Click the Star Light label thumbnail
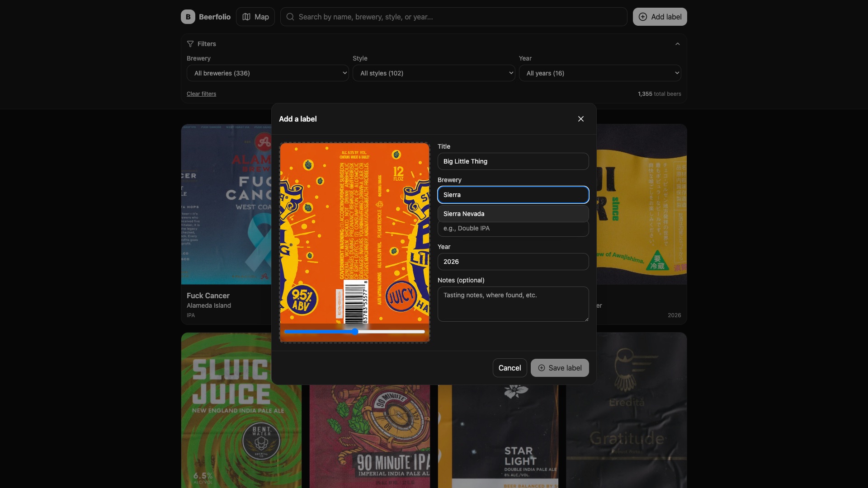 (x=498, y=436)
